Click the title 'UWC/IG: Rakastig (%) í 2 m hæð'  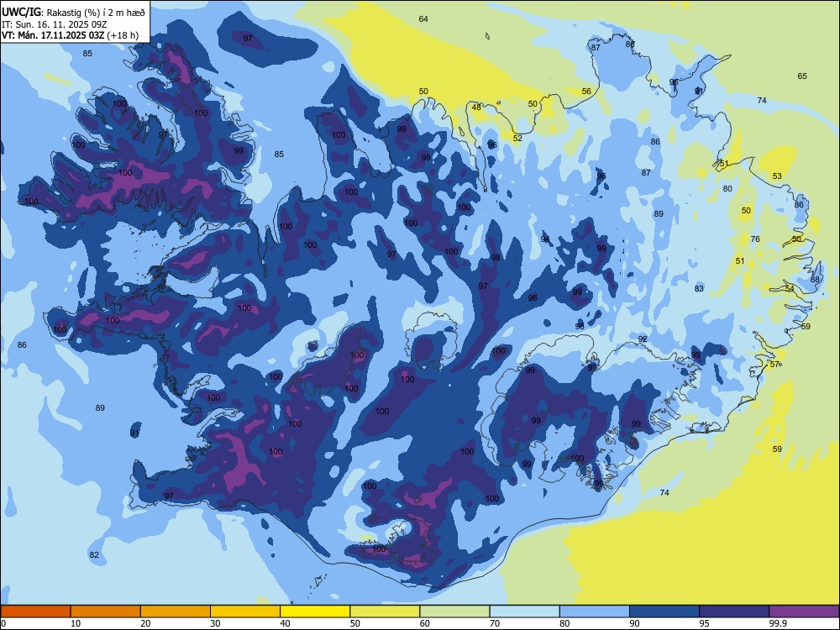tap(73, 13)
